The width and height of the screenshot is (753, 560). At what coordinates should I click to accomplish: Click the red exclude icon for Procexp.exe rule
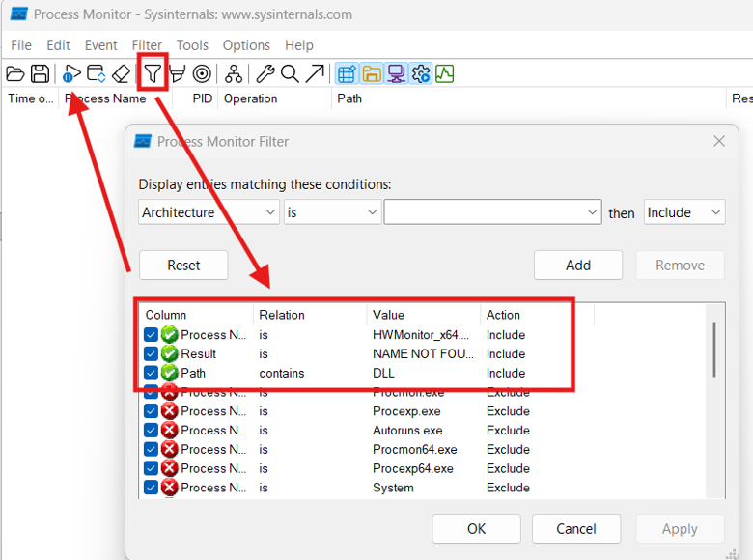click(x=170, y=411)
